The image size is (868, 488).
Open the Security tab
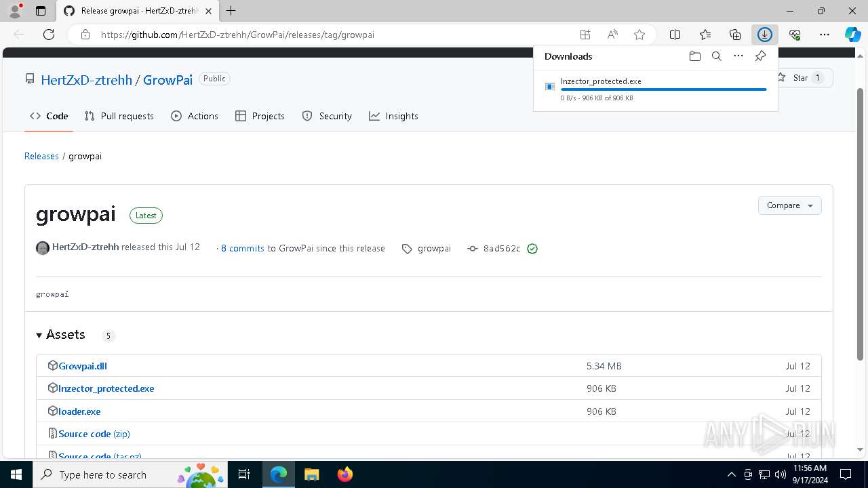point(327,116)
